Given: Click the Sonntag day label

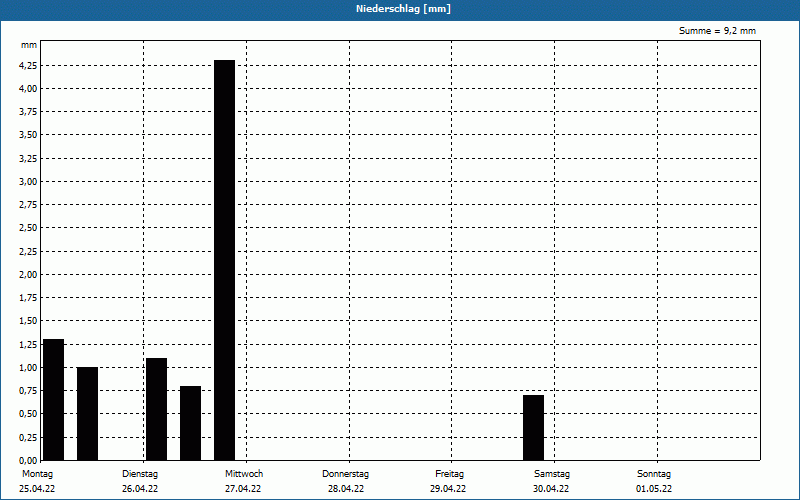Looking at the screenshot, I should (654, 474).
